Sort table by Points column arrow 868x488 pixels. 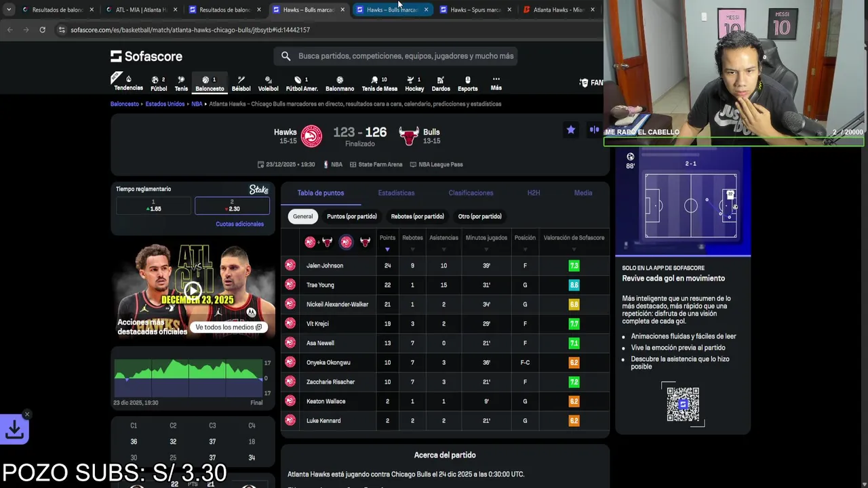[387, 249]
